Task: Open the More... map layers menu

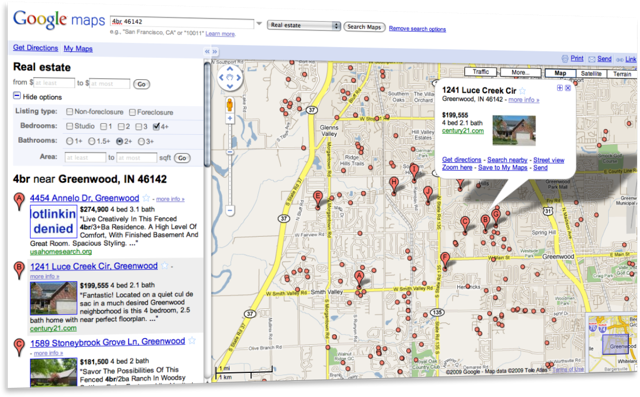Action: click(x=520, y=72)
